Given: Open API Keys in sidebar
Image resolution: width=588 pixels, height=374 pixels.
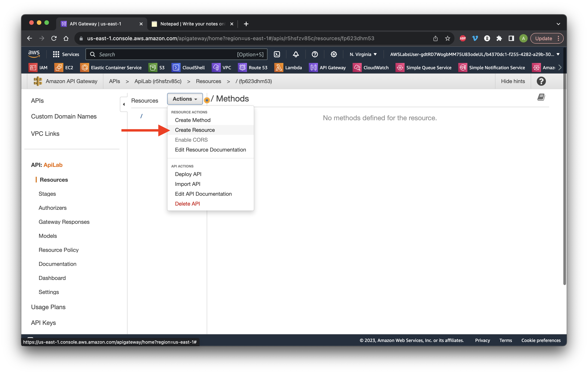Looking at the screenshot, I should pos(43,323).
